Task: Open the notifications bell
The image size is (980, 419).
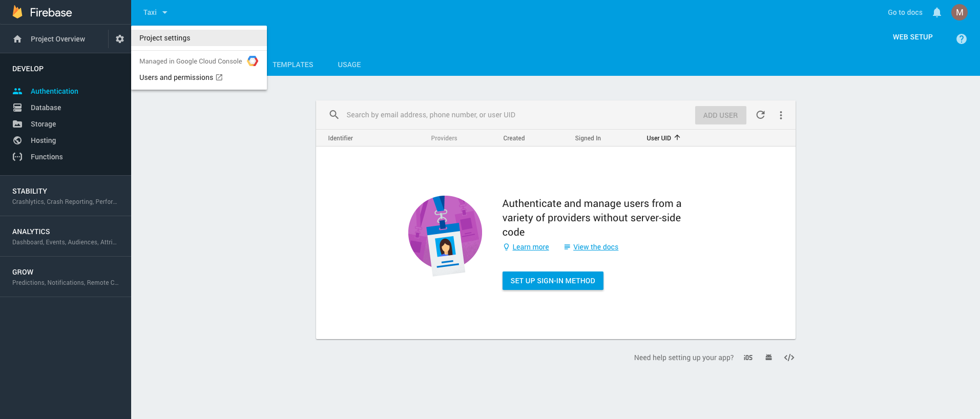Action: click(x=937, y=12)
